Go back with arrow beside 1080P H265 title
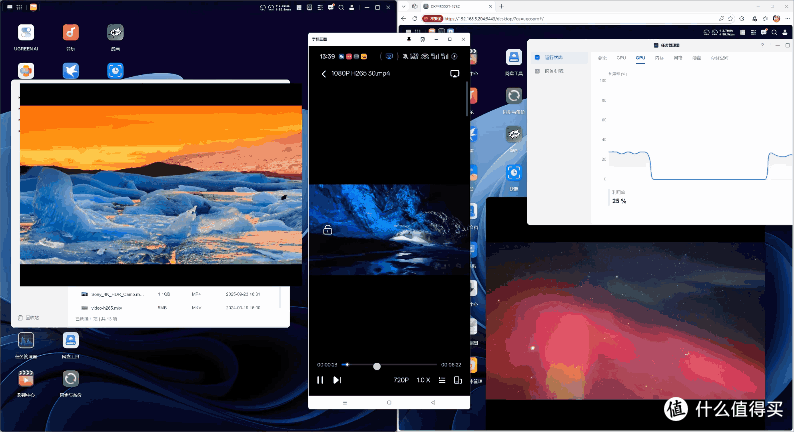 (x=324, y=74)
